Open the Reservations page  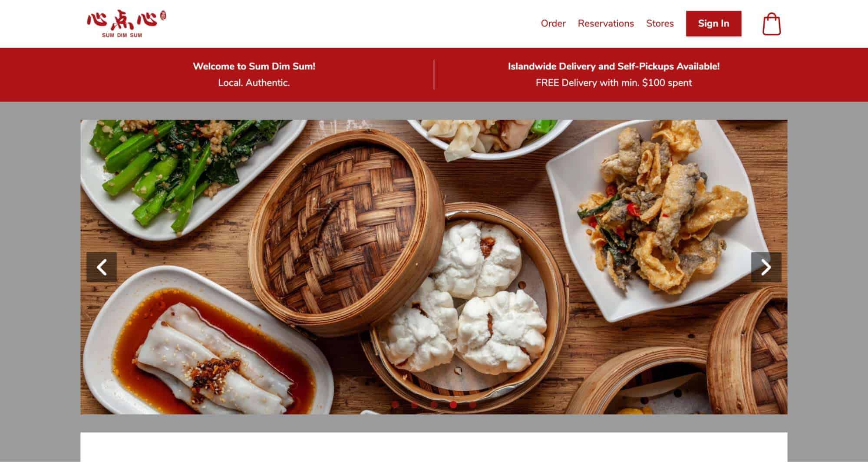[606, 23]
